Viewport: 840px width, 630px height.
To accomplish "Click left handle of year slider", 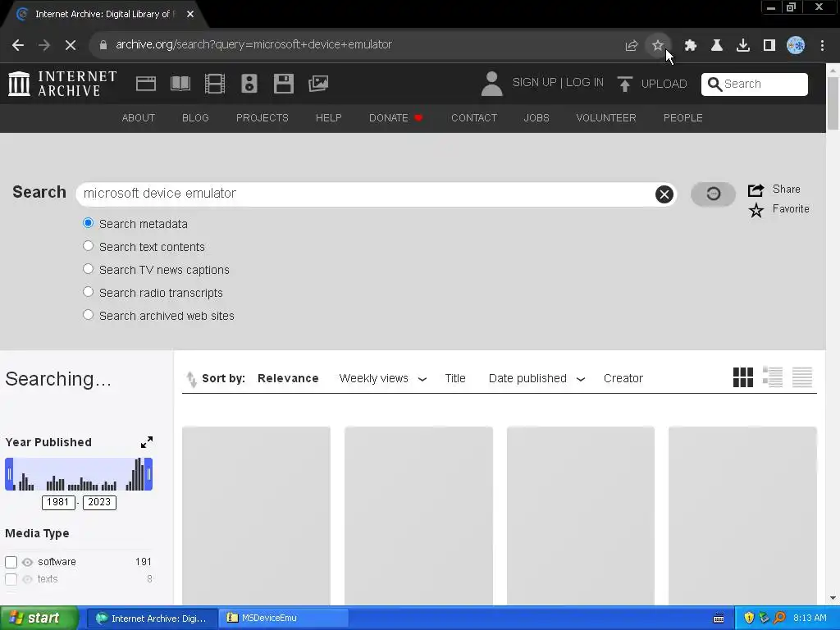I will (9, 474).
